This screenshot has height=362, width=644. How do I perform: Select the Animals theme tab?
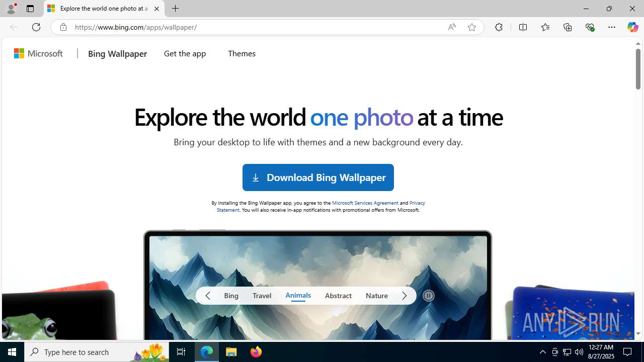[298, 296]
